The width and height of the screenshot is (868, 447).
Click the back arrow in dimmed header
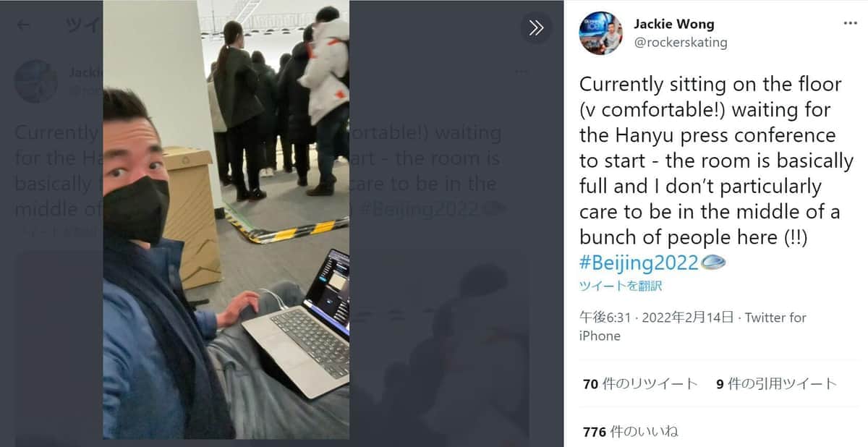point(24,25)
